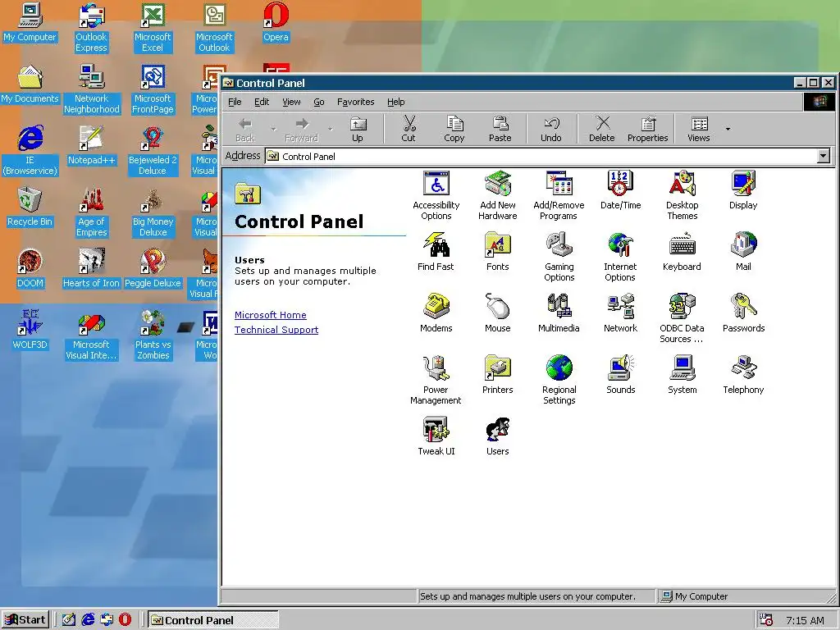Click the Properties toolbar button

[x=648, y=129]
